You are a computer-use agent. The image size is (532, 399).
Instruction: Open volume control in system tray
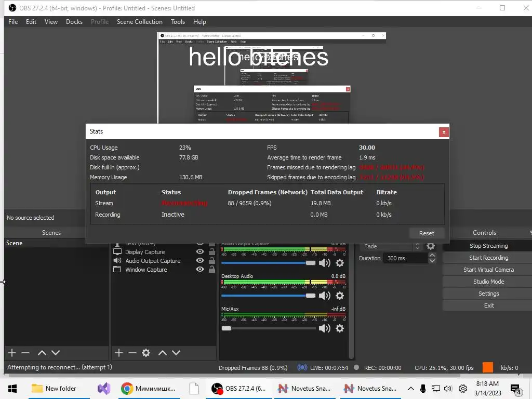point(448,389)
